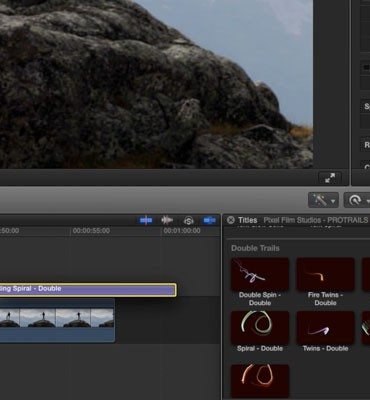
Task: Select the purple Spiral - Double title clip
Action: point(88,290)
